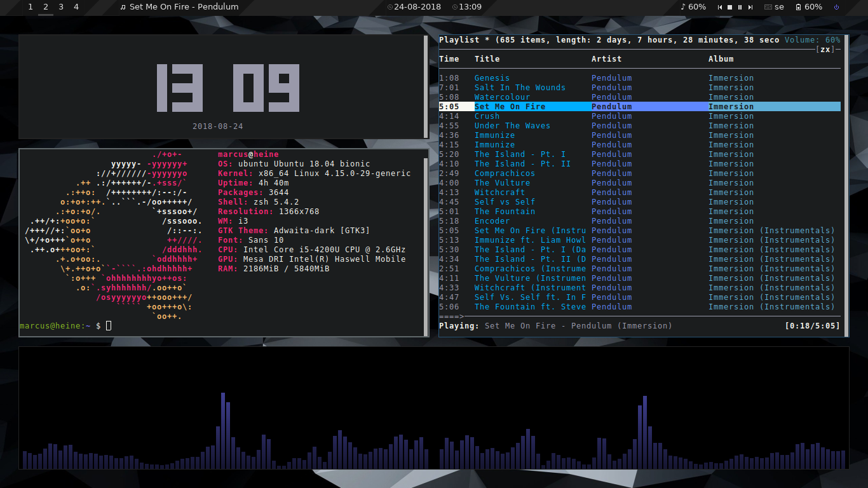
Task: Select the 4:33 Witchcraft instrumental track
Action: [639, 288]
